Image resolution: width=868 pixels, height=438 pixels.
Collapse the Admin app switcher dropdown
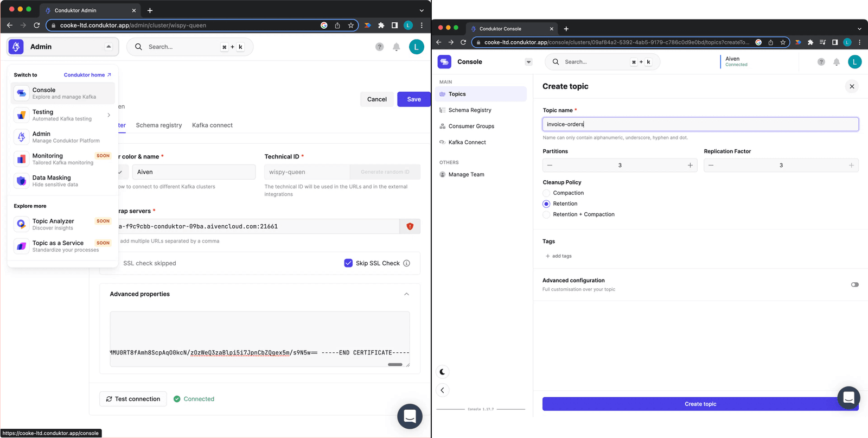point(108,47)
